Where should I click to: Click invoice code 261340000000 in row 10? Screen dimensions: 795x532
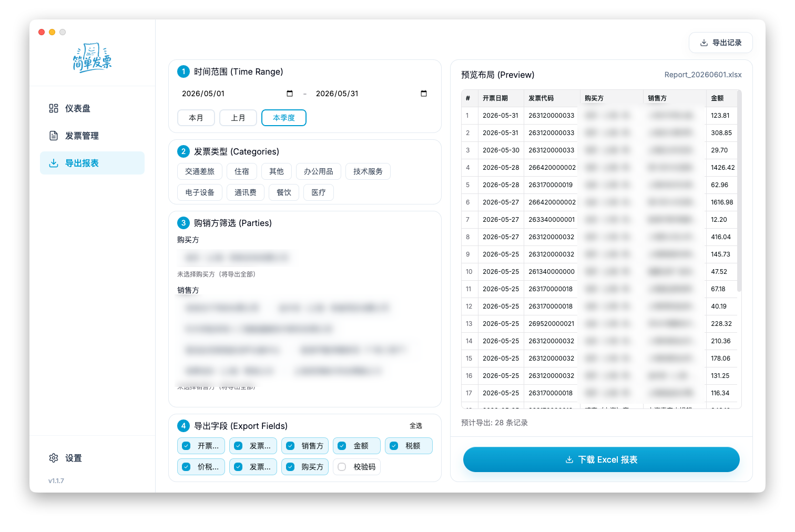tap(552, 272)
